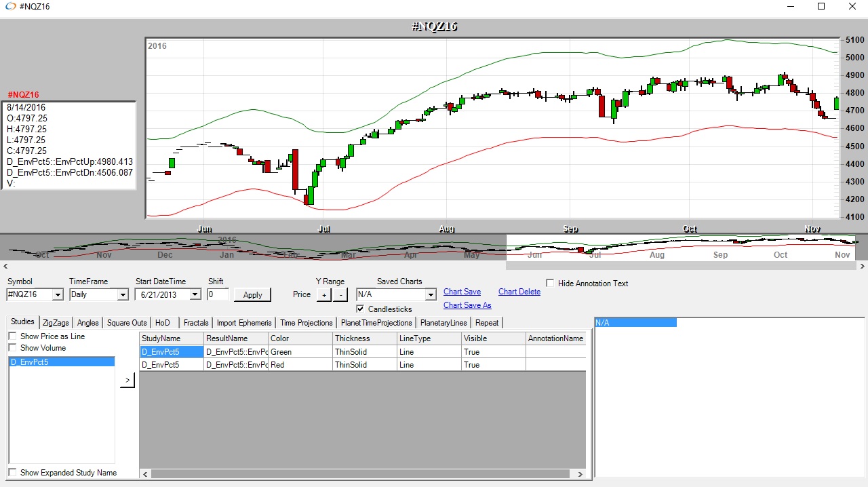Click the Shift input field
The height and width of the screenshot is (487, 868).
click(x=218, y=294)
